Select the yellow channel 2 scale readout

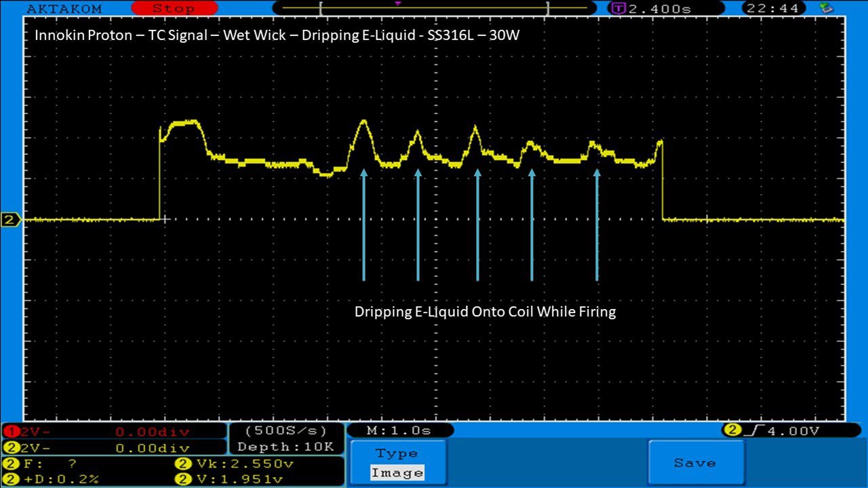click(113, 448)
